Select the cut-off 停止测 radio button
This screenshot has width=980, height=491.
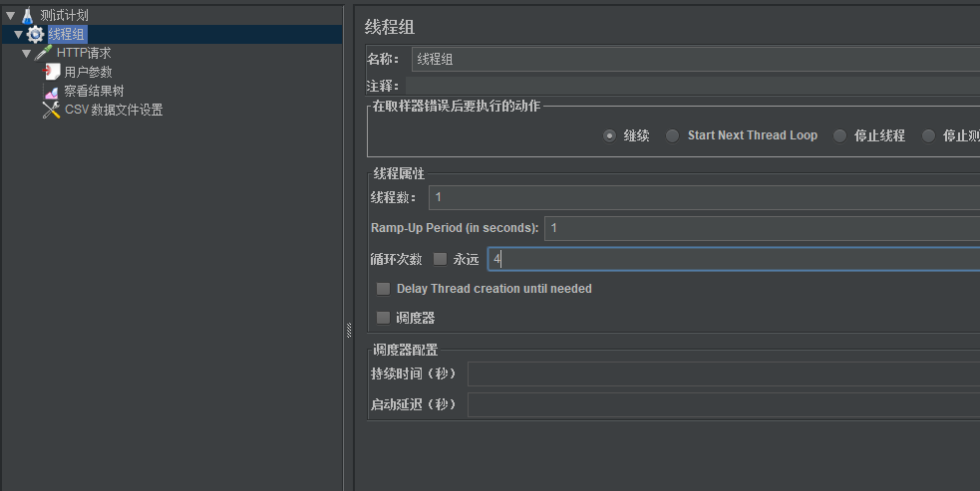tap(929, 135)
